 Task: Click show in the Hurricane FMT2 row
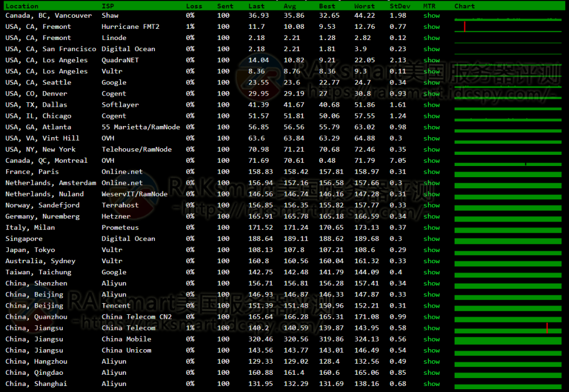[431, 27]
